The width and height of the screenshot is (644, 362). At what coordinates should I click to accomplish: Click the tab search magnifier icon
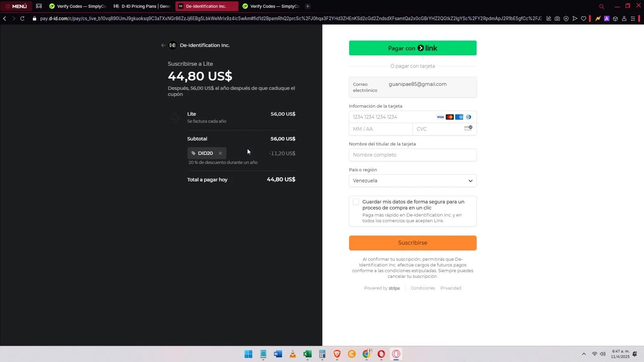coord(601,6)
